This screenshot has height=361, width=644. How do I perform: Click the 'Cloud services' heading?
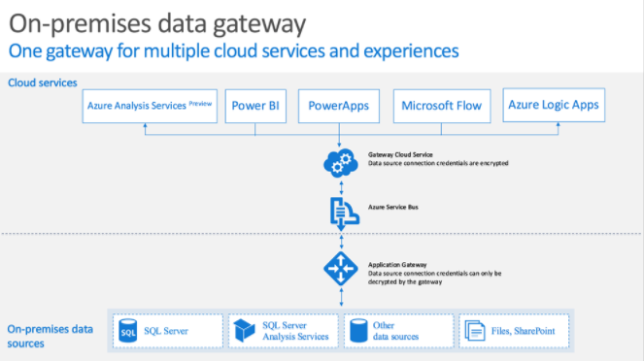click(x=43, y=82)
